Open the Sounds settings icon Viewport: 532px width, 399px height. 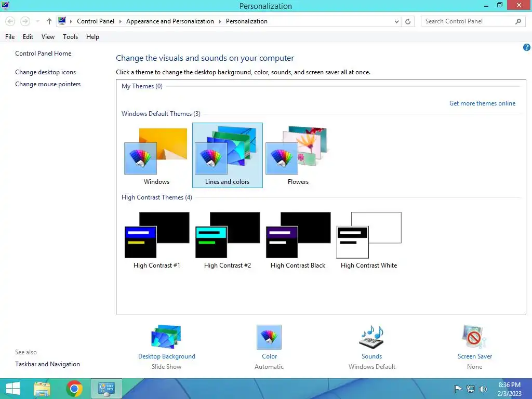click(x=371, y=337)
